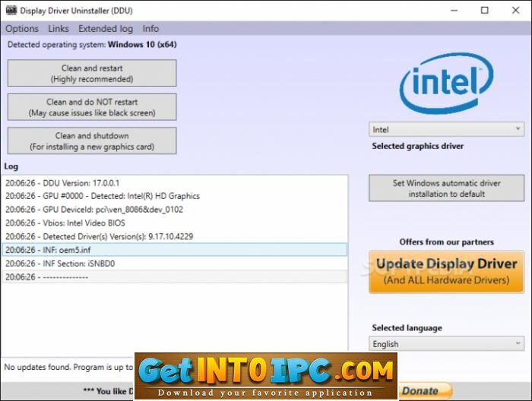
Task: Click Clean and shutdown button
Action: coord(92,141)
